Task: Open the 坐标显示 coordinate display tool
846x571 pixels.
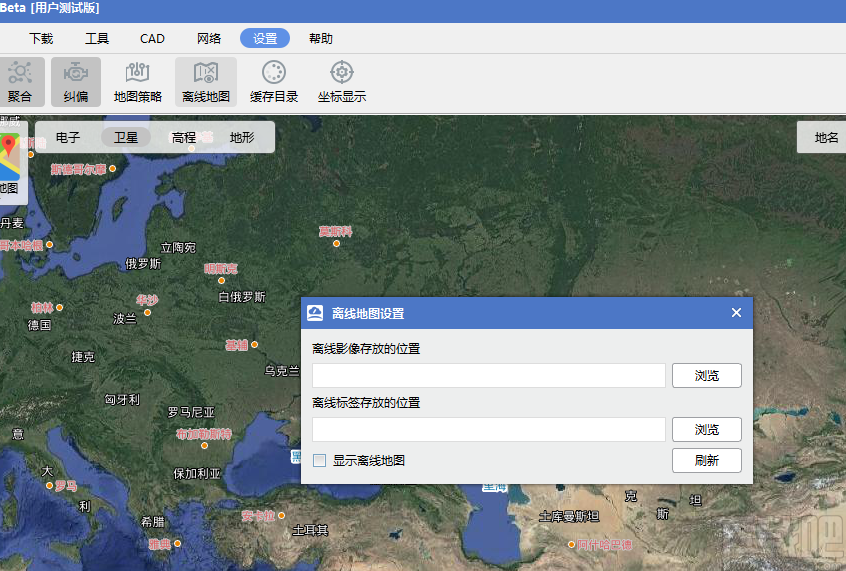Action: tap(342, 81)
